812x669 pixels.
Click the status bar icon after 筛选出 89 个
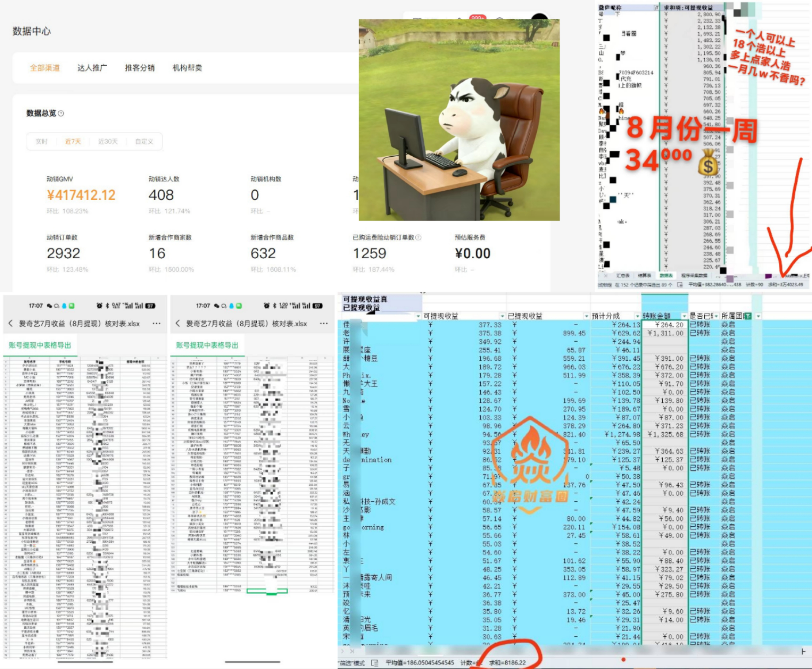click(x=680, y=285)
